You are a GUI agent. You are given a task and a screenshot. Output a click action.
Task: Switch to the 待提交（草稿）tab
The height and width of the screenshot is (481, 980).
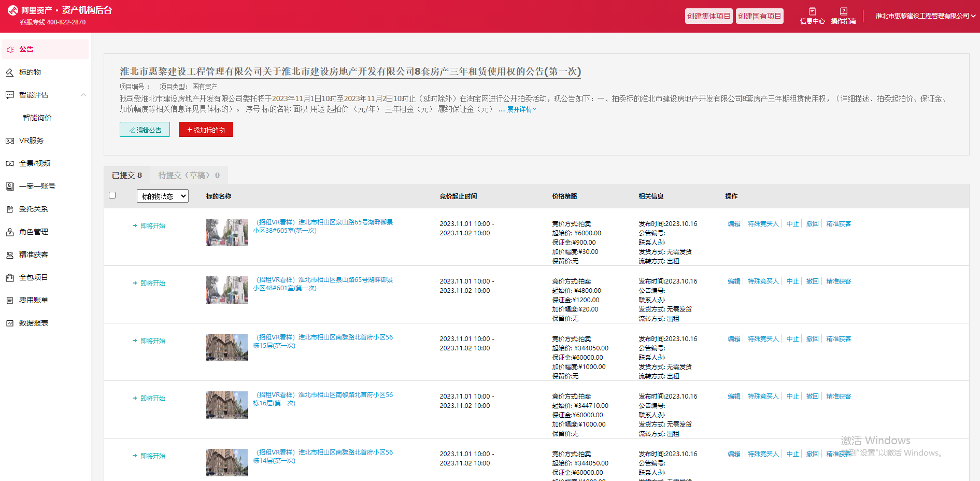189,176
